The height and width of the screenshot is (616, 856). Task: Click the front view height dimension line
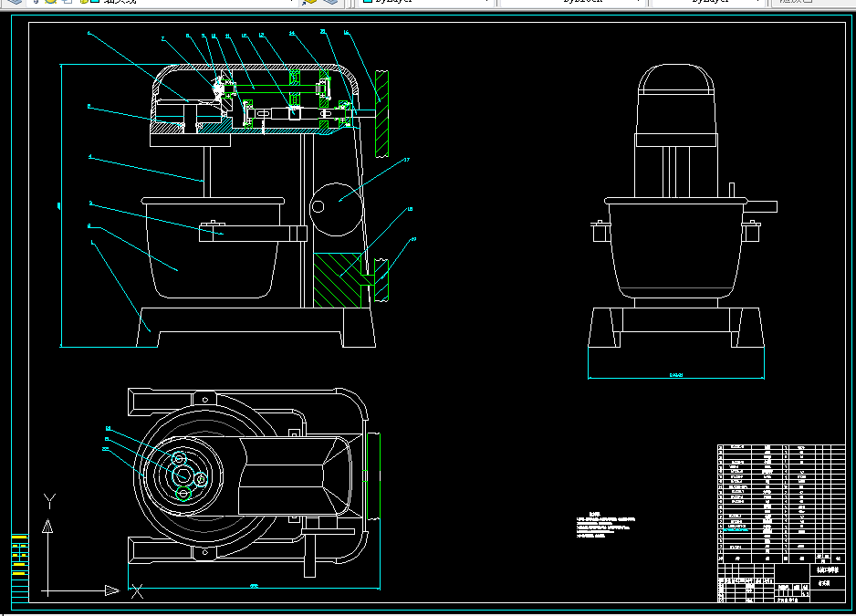(60, 206)
